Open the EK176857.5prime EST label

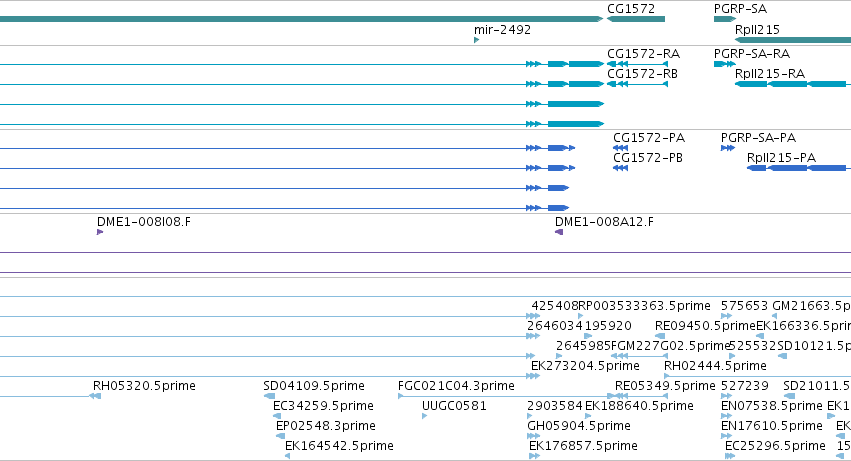pyautogui.click(x=583, y=446)
